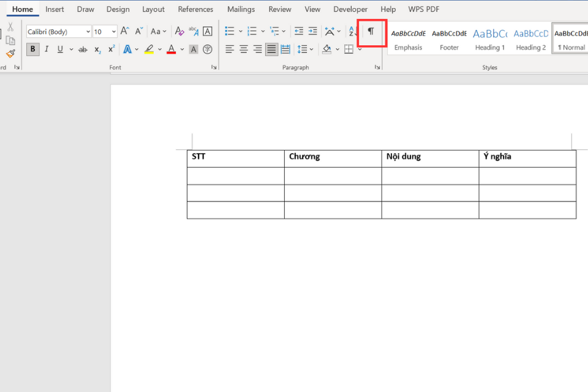
Task: Increase font size with A-up icon
Action: coord(125,31)
